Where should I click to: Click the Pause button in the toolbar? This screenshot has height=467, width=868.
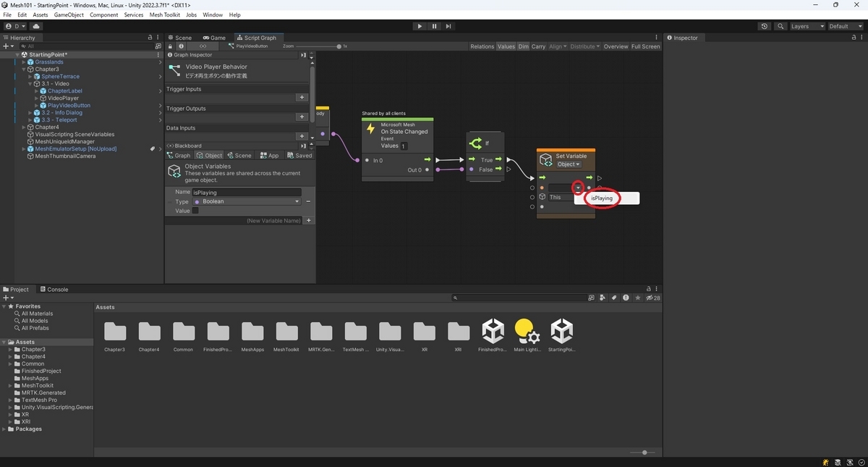tap(434, 26)
